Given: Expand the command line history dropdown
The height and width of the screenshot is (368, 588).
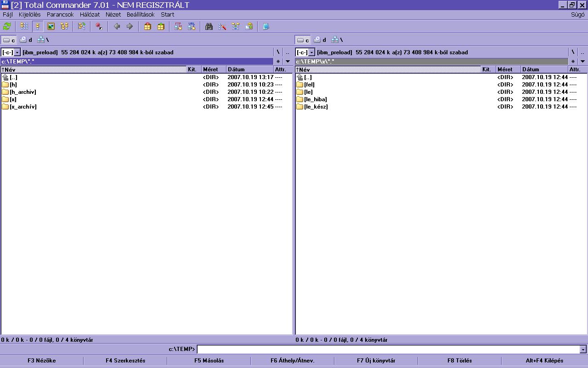Looking at the screenshot, I should click(x=583, y=350).
